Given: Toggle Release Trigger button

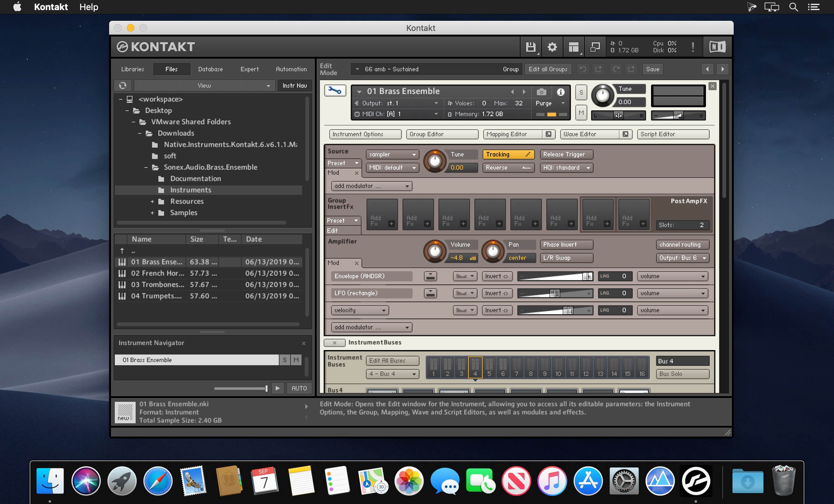Looking at the screenshot, I should pos(567,154).
